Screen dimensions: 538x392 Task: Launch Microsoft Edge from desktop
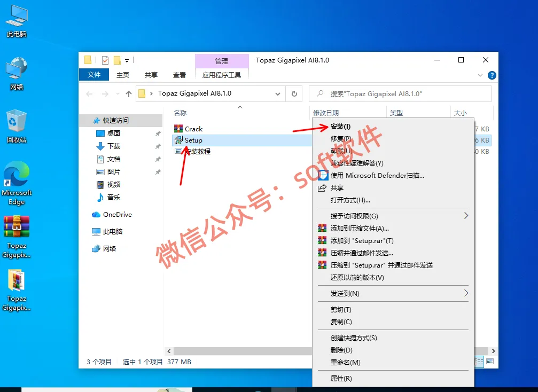point(17,183)
